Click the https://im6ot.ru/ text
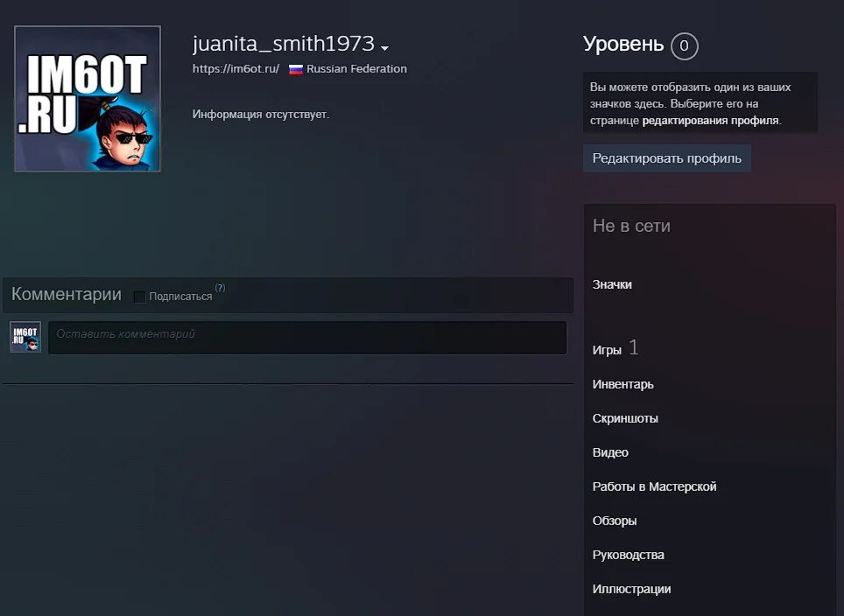The height and width of the screenshot is (616, 844). pos(236,69)
